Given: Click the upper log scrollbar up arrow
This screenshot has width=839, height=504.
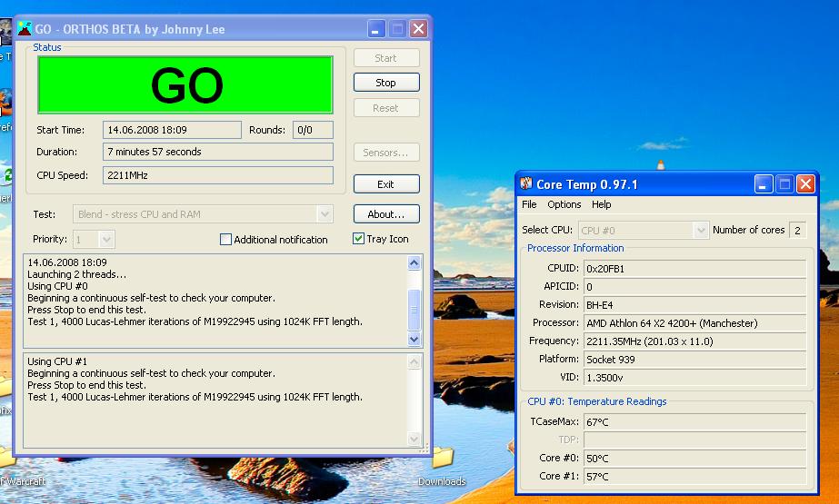Looking at the screenshot, I should point(415,262).
